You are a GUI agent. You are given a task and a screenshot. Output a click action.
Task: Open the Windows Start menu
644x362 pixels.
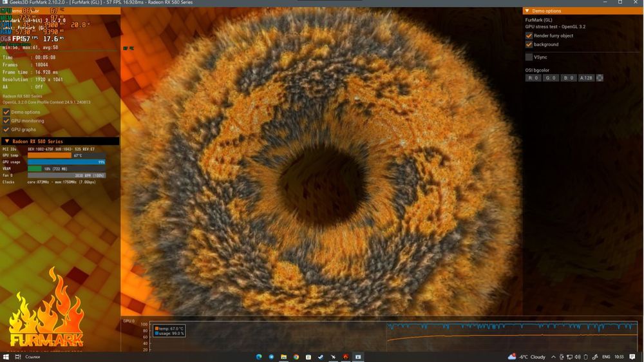[x=6, y=357]
